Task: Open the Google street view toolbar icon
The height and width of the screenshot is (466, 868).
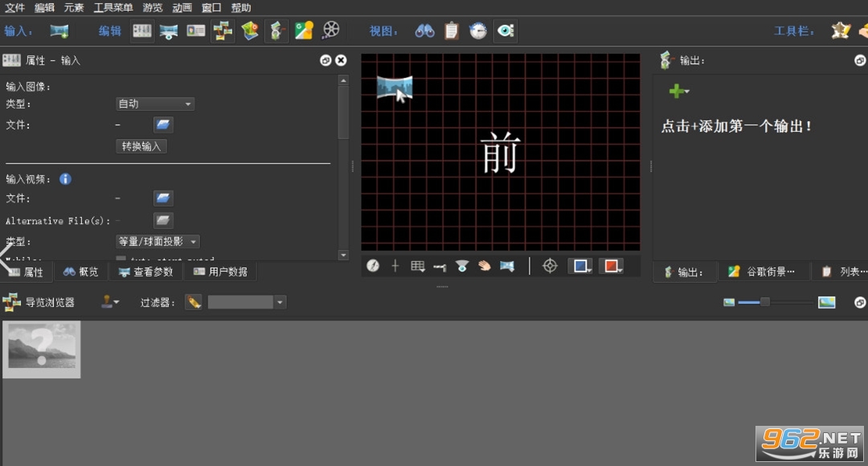Action: click(x=304, y=31)
